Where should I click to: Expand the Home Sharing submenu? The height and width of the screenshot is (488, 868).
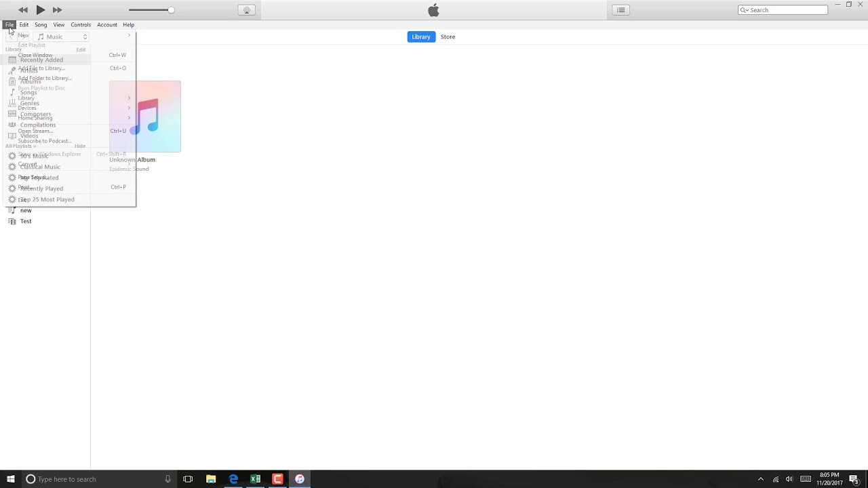pos(70,118)
